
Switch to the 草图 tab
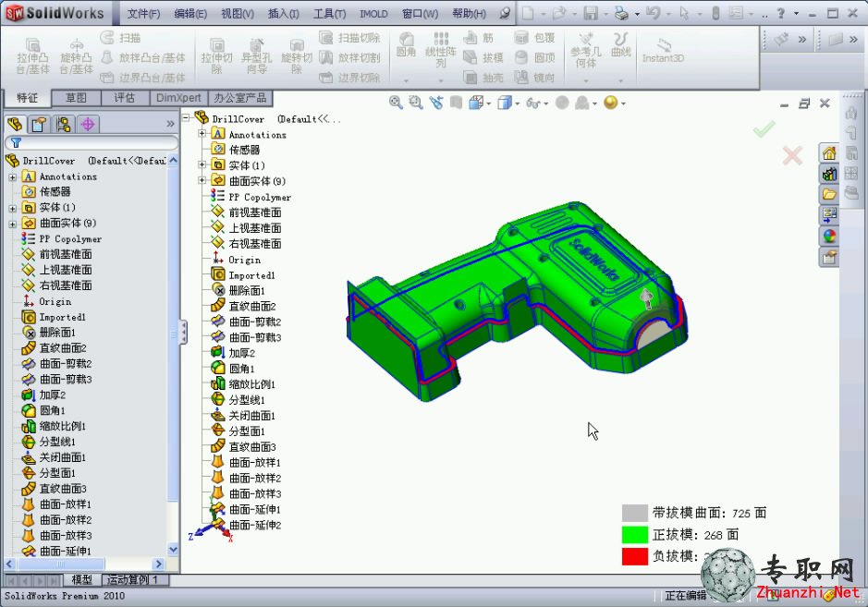pos(76,98)
